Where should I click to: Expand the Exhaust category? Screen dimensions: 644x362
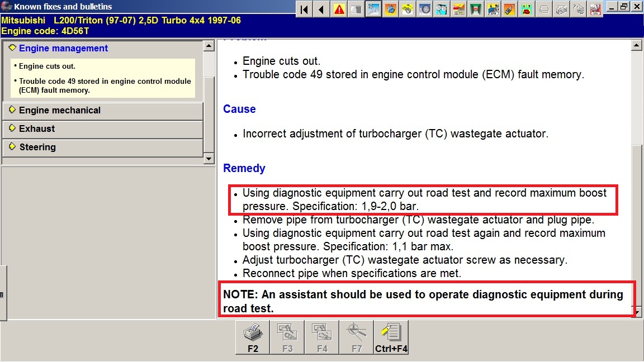point(37,129)
